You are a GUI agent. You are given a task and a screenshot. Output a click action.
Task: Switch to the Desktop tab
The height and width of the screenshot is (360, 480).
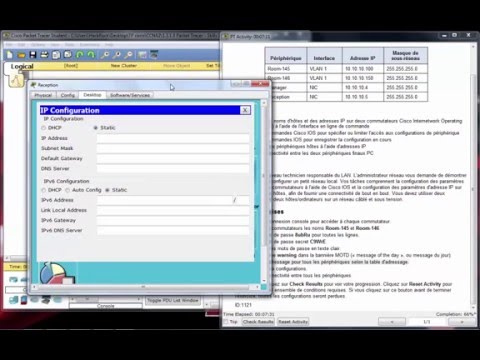pos(92,95)
